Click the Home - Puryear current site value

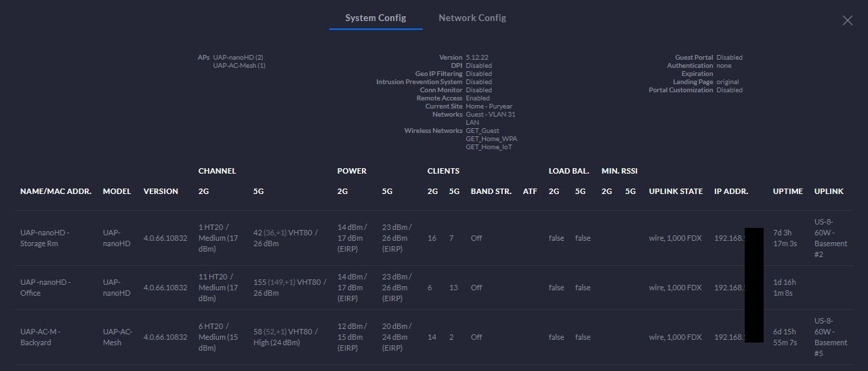489,106
